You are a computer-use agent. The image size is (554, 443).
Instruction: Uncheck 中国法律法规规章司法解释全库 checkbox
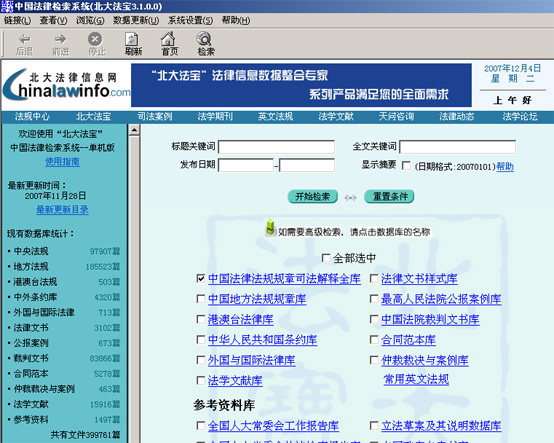[x=201, y=278]
